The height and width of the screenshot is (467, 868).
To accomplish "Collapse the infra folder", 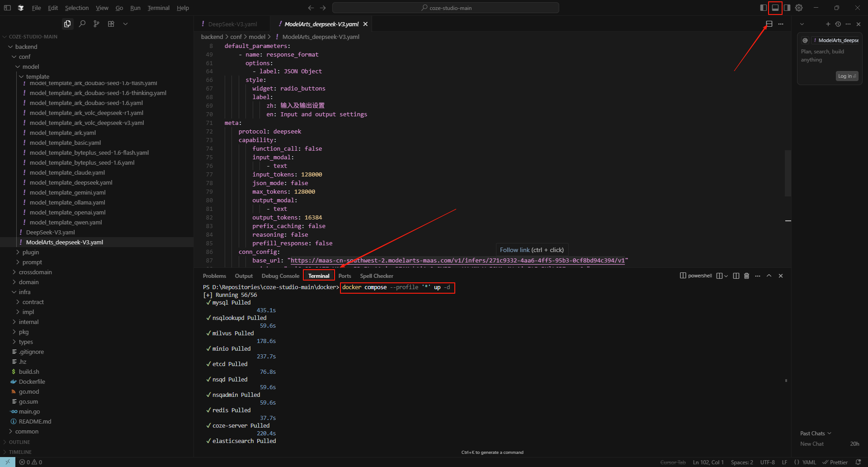I will [24, 292].
